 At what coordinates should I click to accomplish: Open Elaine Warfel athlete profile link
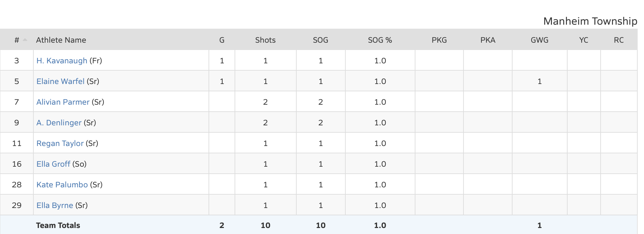point(60,81)
